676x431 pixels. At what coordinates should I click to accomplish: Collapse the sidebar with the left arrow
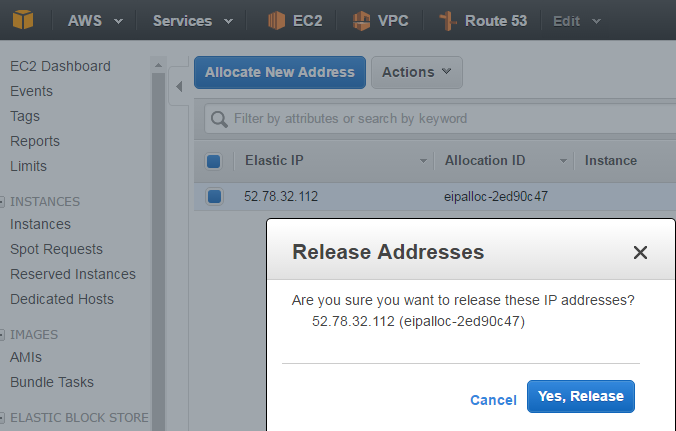[179, 86]
